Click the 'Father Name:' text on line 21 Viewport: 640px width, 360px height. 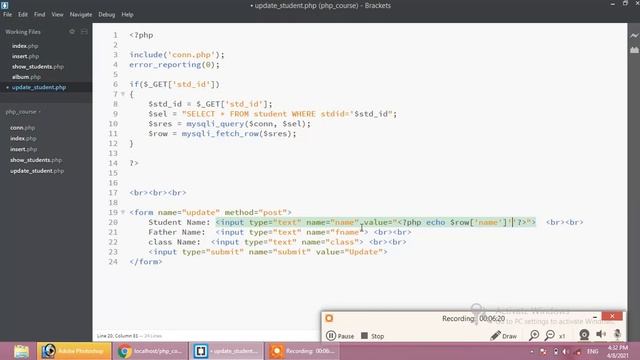[177, 232]
